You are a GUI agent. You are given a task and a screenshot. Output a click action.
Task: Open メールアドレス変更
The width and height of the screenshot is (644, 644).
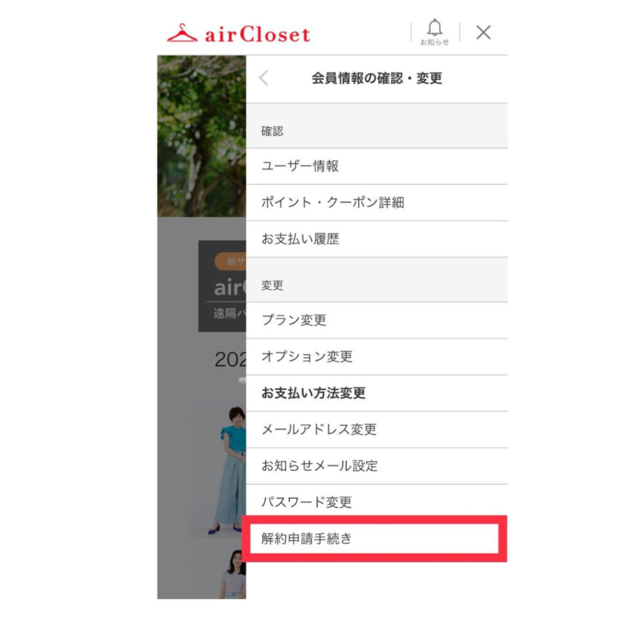(x=377, y=430)
